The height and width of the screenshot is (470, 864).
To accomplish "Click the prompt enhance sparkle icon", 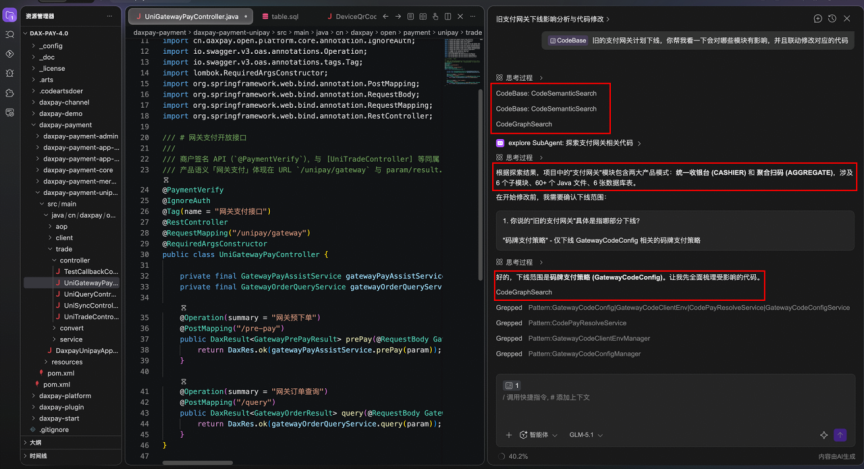I will 824,435.
